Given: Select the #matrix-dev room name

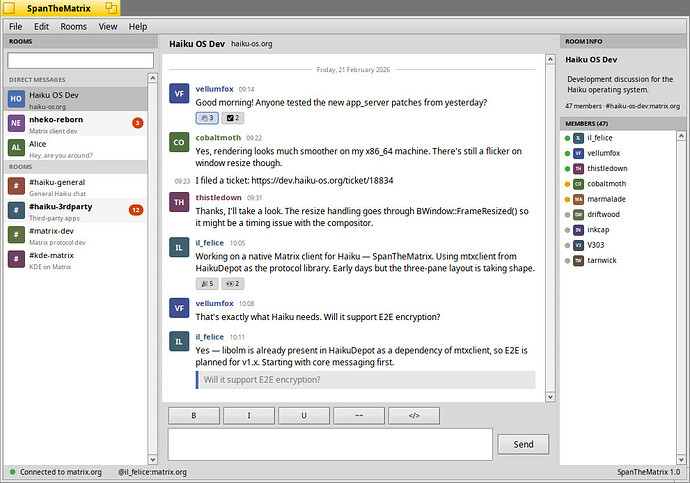Looking at the screenshot, I should click(51, 231).
